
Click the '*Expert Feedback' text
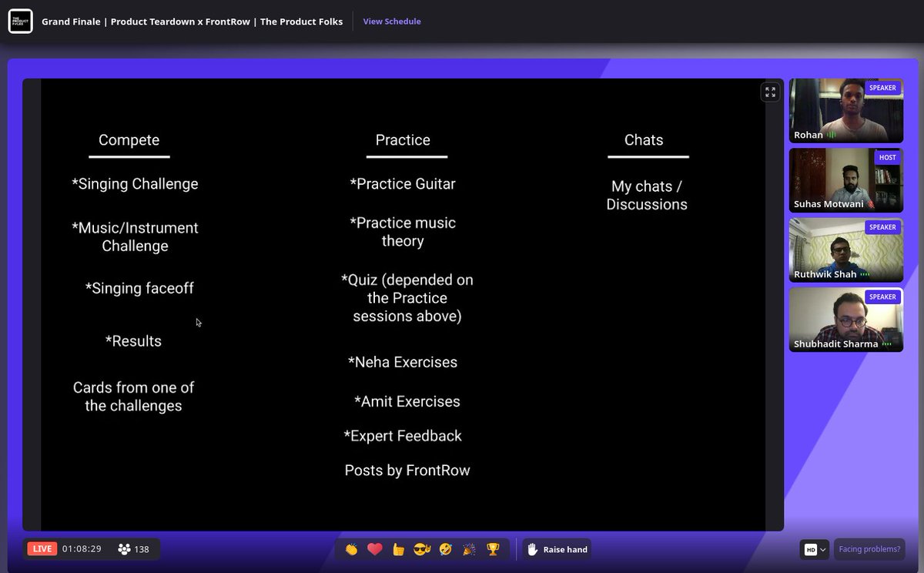point(403,436)
